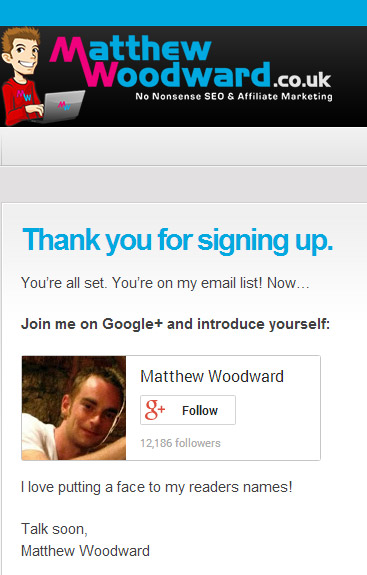
Task: Click the You're all set confirmation sentence
Action: click(x=165, y=283)
